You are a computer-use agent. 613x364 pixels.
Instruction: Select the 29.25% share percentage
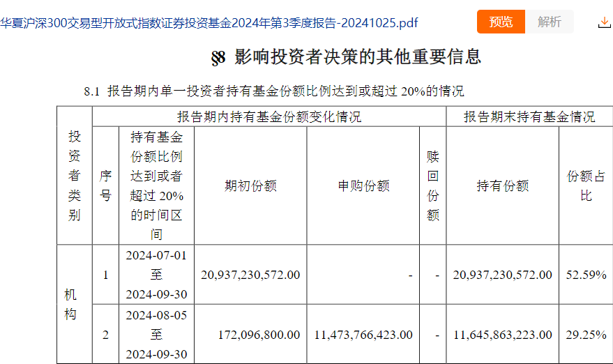586,335
